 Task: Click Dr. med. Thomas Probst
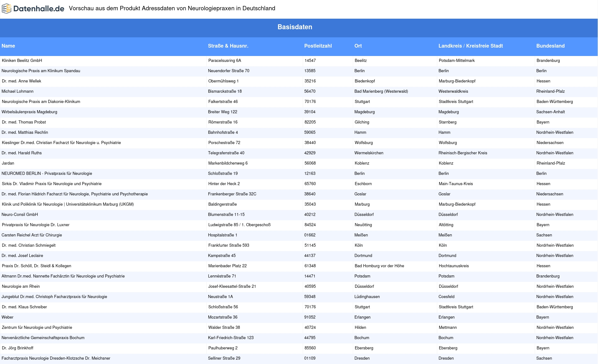pos(24,122)
